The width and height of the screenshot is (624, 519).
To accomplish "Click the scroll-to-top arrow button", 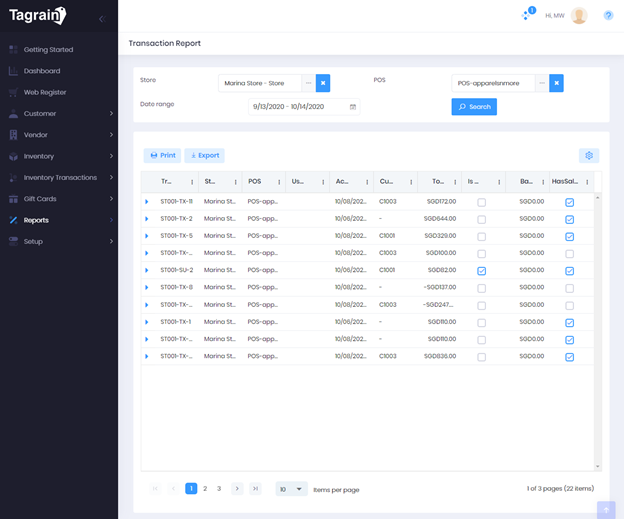I will pyautogui.click(x=606, y=510).
